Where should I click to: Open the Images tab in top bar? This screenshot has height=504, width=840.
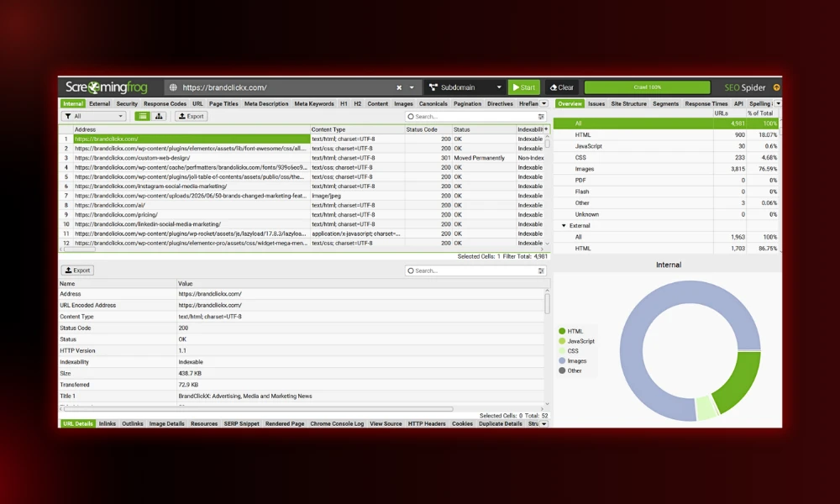[403, 104]
